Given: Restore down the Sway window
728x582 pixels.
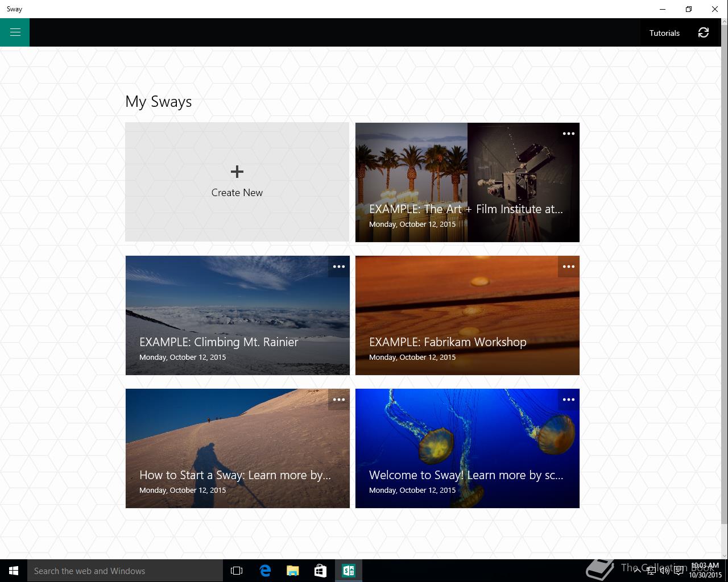Looking at the screenshot, I should (689, 9).
